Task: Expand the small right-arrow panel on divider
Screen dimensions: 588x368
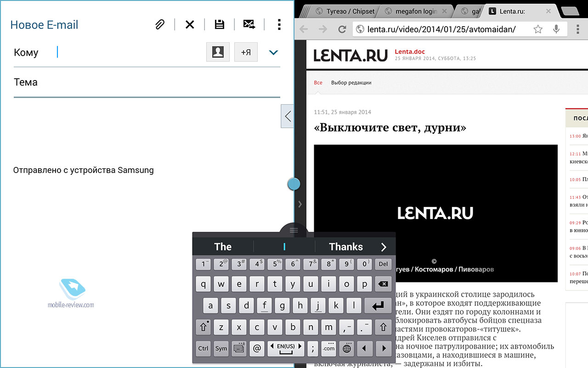Action: 300,204
